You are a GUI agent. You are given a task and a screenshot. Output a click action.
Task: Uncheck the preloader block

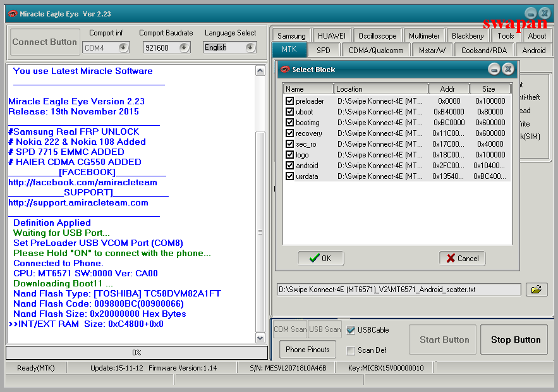(x=289, y=101)
